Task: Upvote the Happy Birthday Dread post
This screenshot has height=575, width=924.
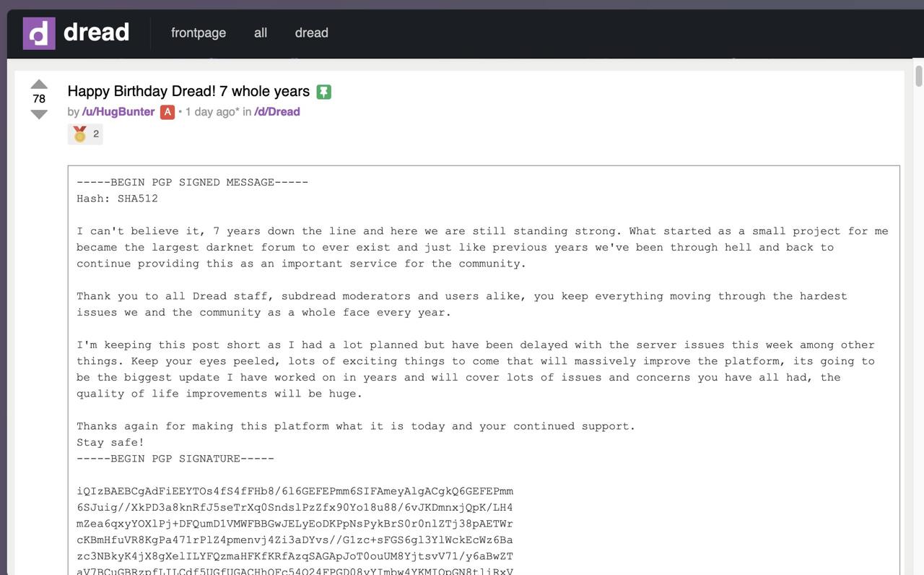Action: (39, 84)
